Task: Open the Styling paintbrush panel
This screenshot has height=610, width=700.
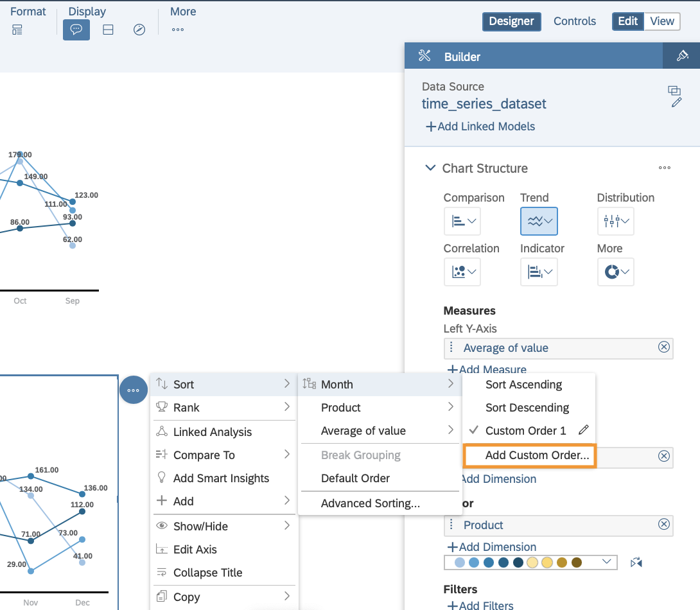Action: [682, 57]
